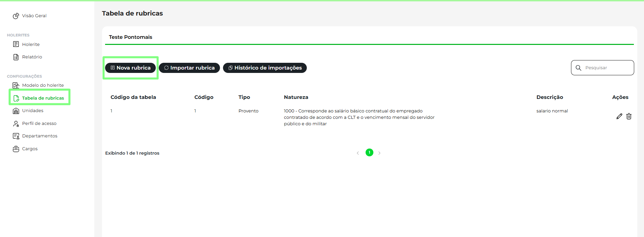644x237 pixels.
Task: Click the Exibindo 1 de 1 registros text
Action: click(132, 153)
